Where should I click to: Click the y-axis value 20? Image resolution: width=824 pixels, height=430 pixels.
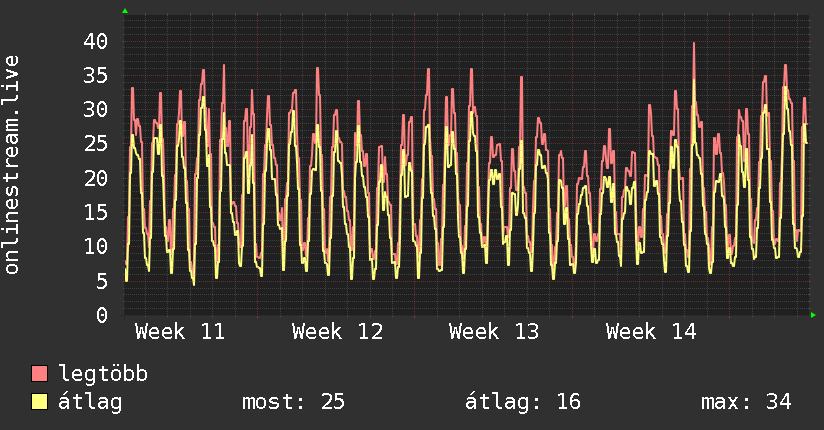click(96, 178)
